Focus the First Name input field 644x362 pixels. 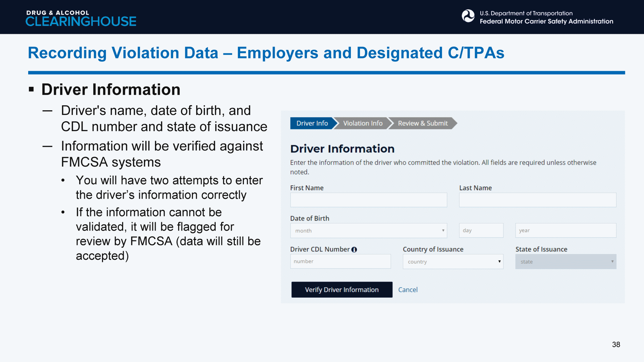368,200
